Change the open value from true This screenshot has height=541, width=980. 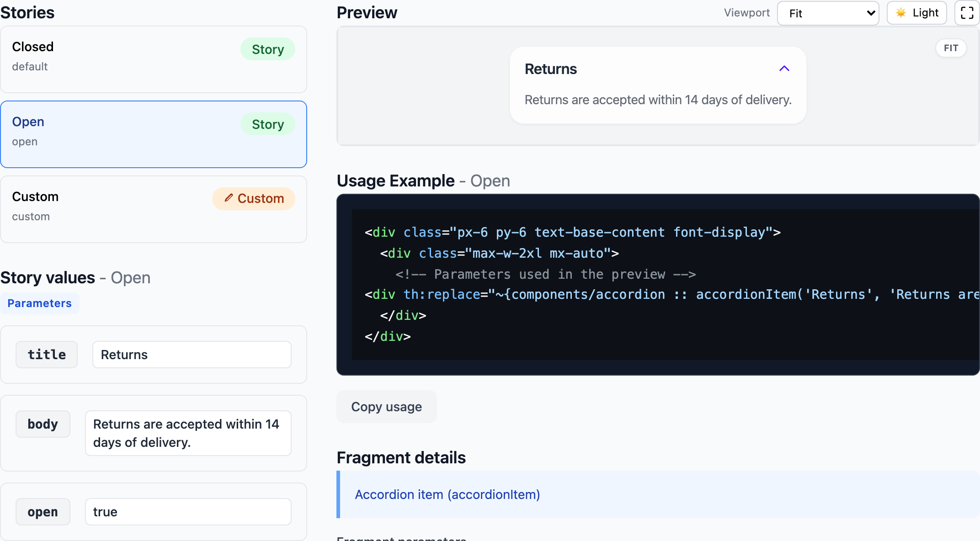(188, 511)
